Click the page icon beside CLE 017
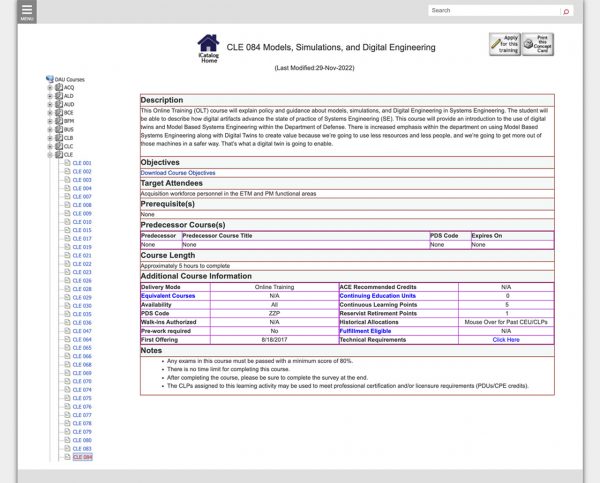Image resolution: width=600 pixels, height=483 pixels. (x=67, y=238)
